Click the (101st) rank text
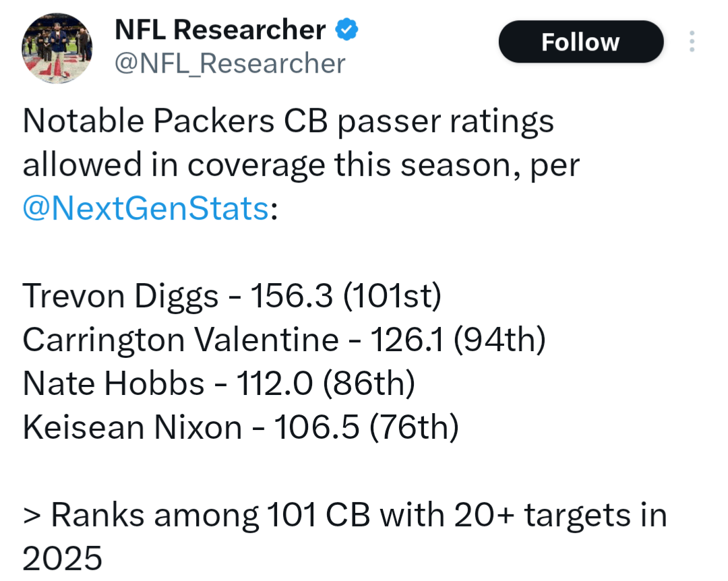Screen dimensions: 728x581 (x=392, y=297)
